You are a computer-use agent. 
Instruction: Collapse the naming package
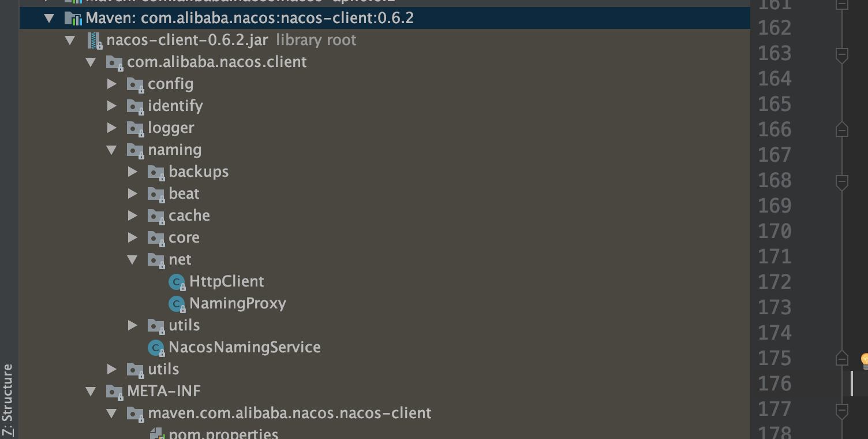pyautogui.click(x=112, y=150)
